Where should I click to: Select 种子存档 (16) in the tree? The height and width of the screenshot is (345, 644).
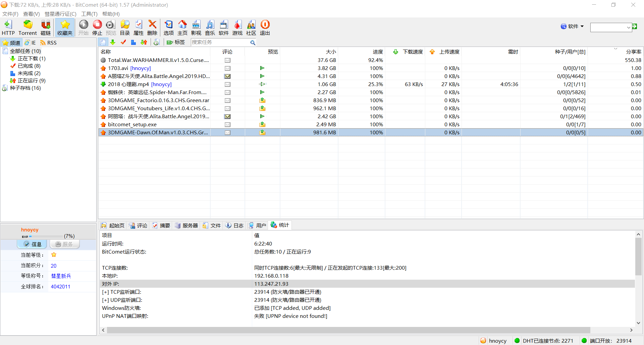25,88
